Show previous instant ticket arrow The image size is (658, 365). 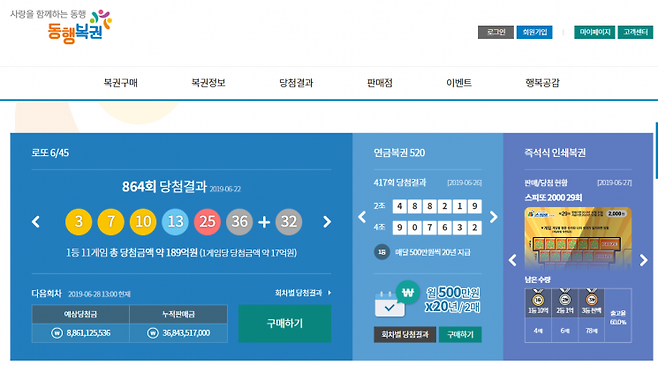[512, 261]
